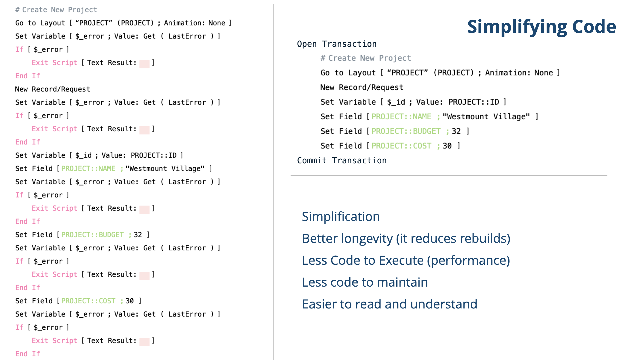Click the "Better longevity (it reduces rebuilds)" line
Viewport: 624px width, 364px height.
406,238
